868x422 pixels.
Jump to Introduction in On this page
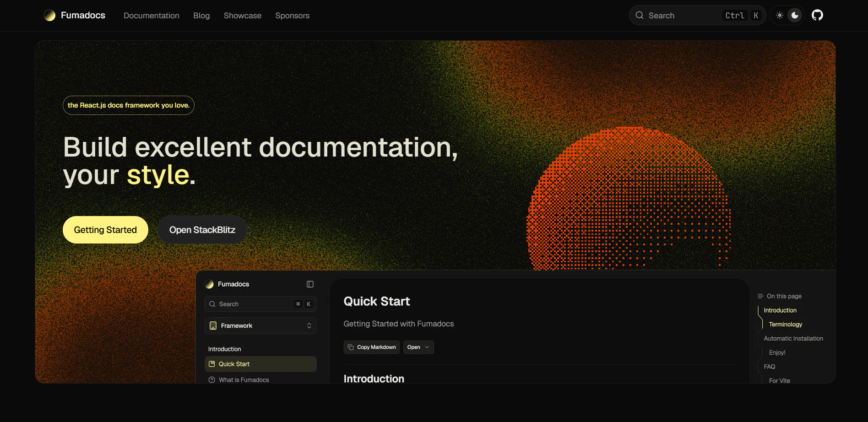[x=780, y=310]
